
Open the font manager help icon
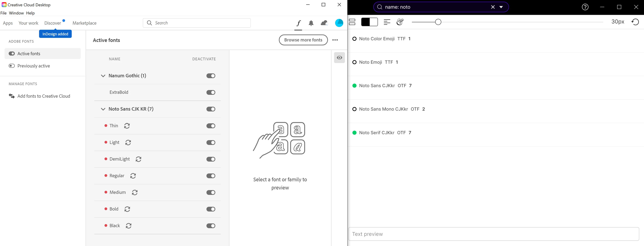(x=585, y=7)
